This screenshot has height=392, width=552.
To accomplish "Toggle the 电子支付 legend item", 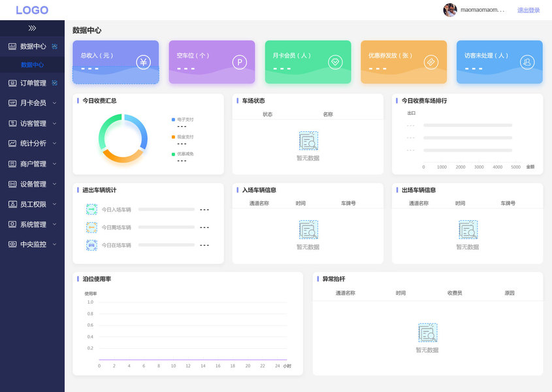I will [183, 120].
